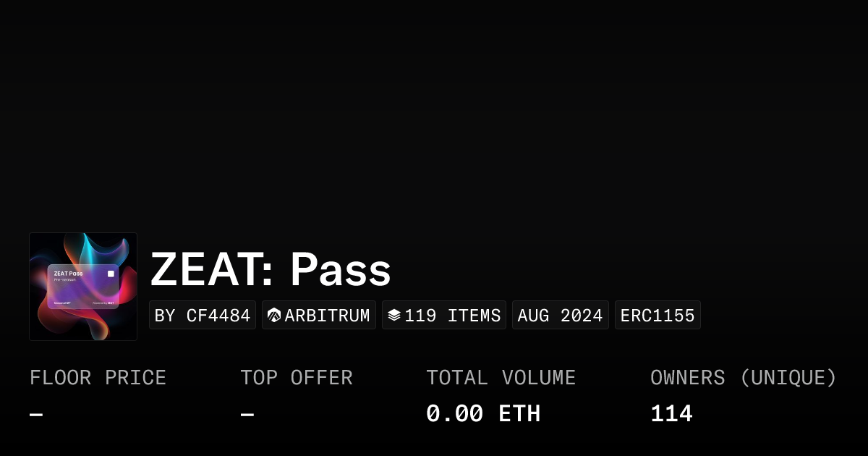Click the dash value under Floor Price
Screen dimensions: 868x456
click(x=36, y=414)
